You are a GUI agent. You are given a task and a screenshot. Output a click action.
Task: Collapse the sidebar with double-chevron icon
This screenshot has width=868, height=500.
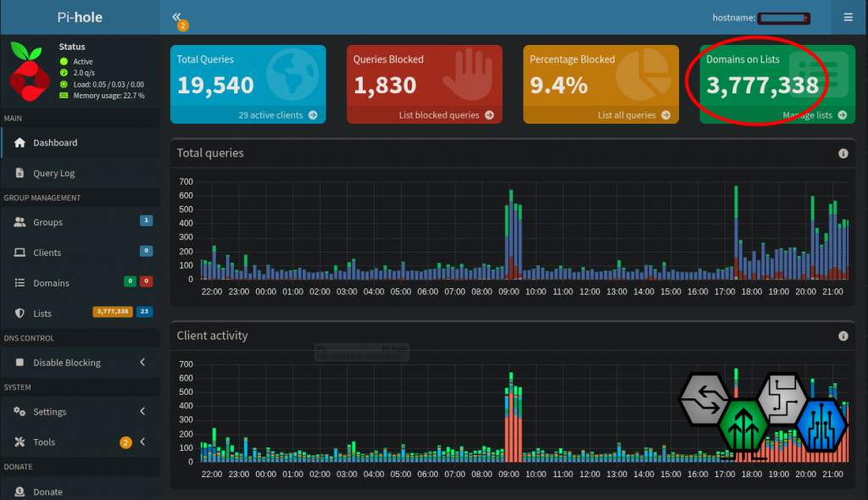click(177, 17)
